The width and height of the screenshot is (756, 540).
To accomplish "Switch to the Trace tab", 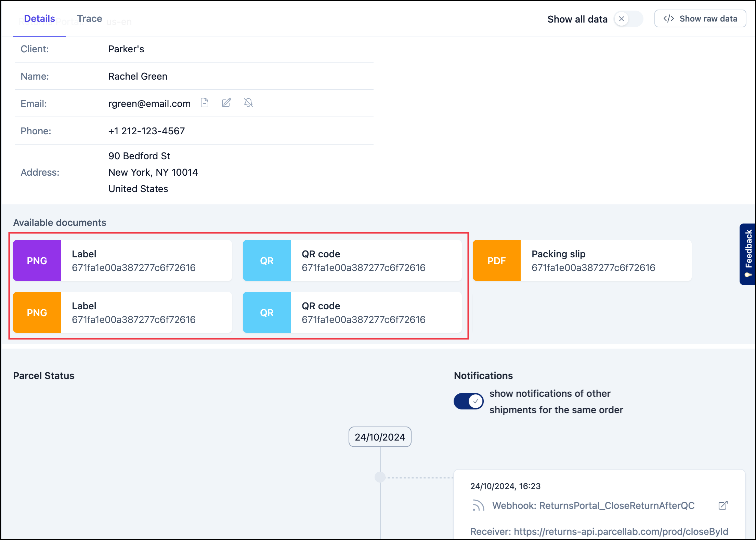I will pyautogui.click(x=90, y=18).
